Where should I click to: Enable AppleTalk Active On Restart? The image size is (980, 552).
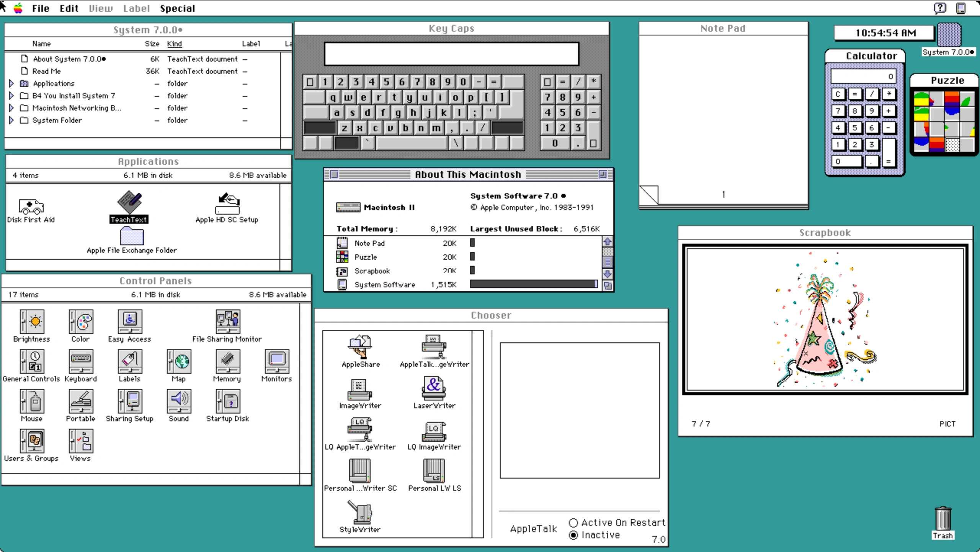(573, 523)
